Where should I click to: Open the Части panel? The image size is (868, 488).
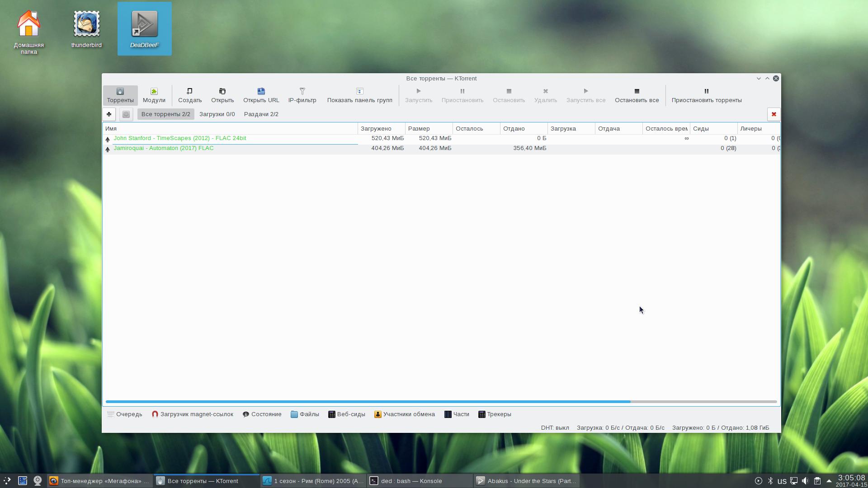(x=457, y=414)
